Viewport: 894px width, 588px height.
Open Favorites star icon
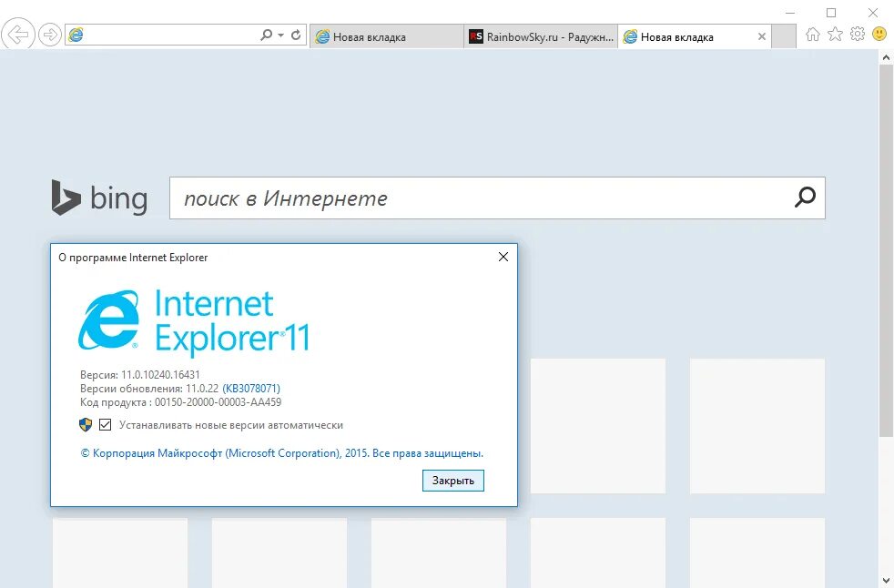pos(835,35)
